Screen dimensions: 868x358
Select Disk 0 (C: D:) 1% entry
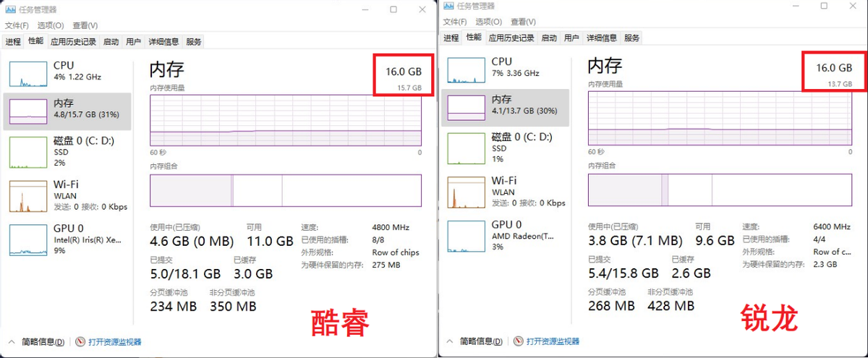pyautogui.click(x=505, y=148)
